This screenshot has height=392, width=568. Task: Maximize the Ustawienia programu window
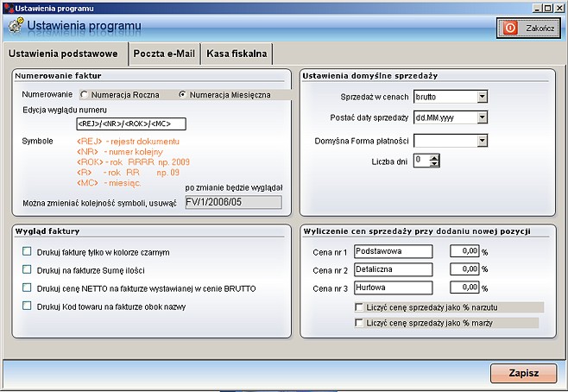pos(547,8)
